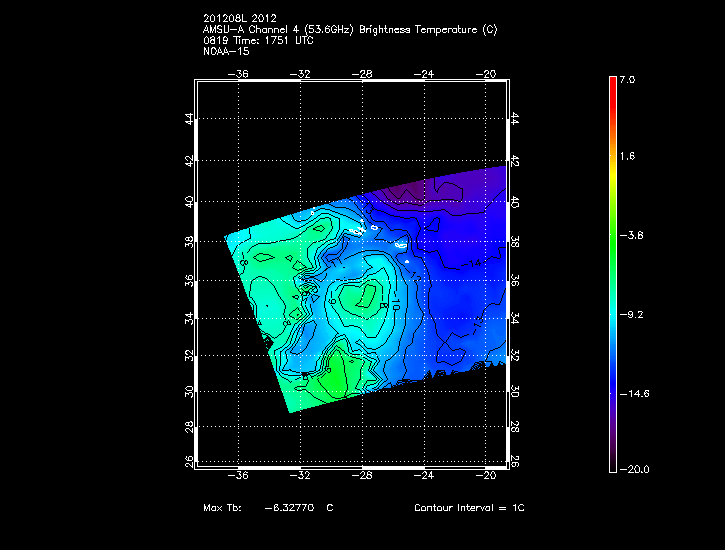Click the 44 latitude label on left axis
The height and width of the screenshot is (550, 725).
190,119
